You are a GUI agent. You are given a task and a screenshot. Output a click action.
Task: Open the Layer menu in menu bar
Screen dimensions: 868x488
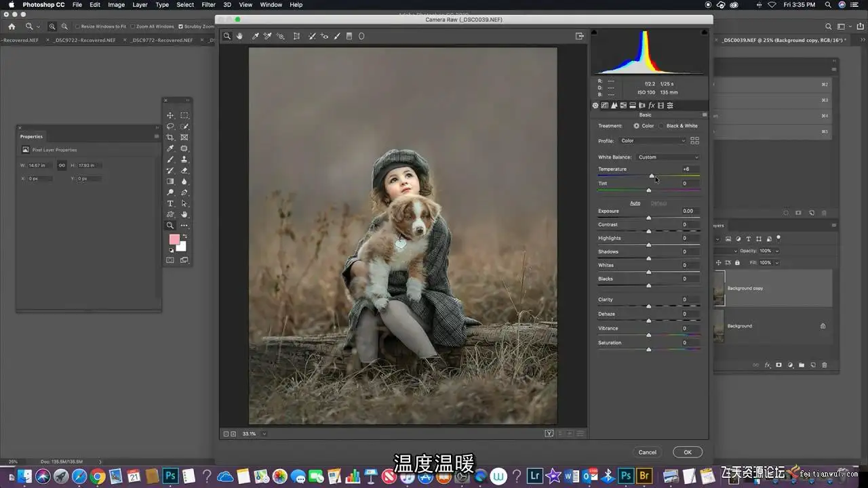coord(140,5)
